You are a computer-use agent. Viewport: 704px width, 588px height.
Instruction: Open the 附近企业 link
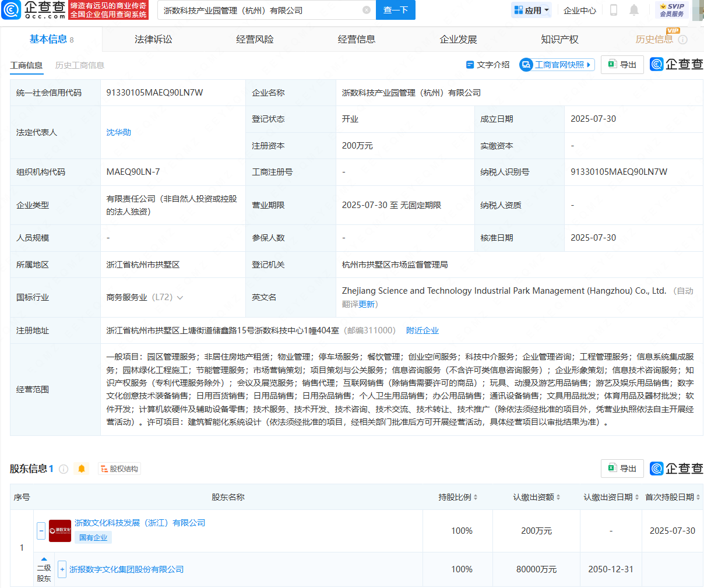pyautogui.click(x=423, y=330)
